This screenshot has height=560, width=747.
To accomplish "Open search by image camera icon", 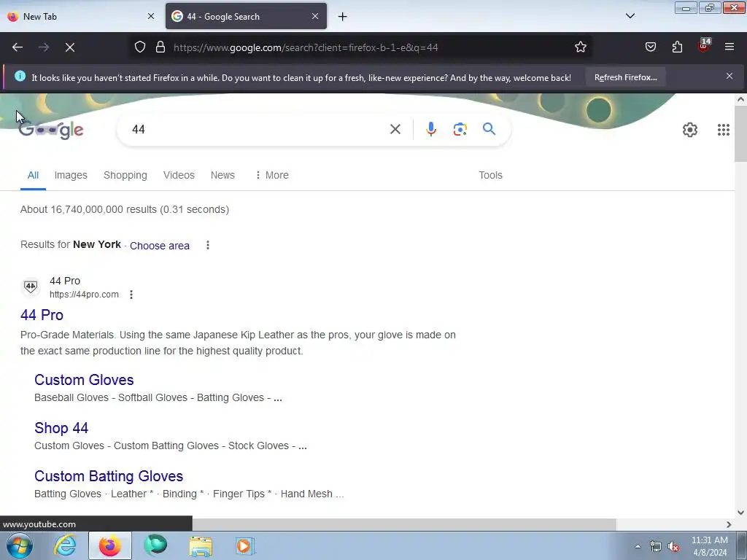I will pos(460,129).
